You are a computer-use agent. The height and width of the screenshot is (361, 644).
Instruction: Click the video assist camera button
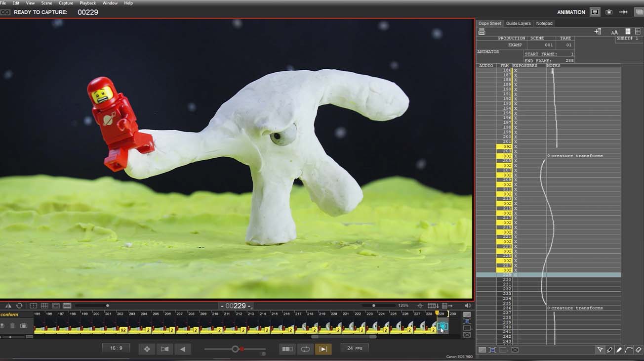(x=164, y=349)
